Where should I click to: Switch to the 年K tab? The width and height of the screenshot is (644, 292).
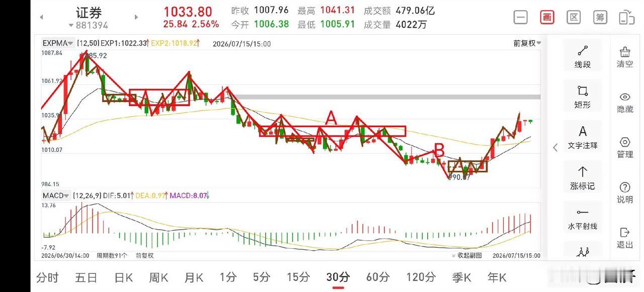[497, 277]
